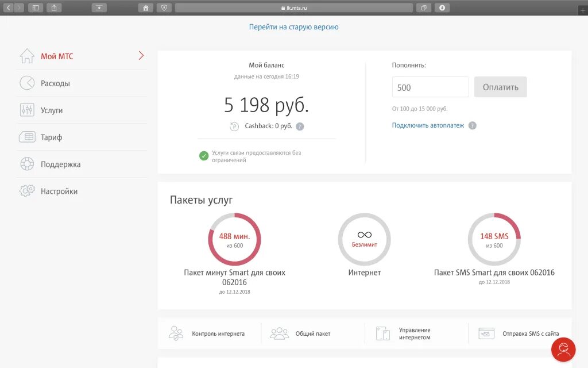Click the Отправка SMS envelope icon

(486, 333)
